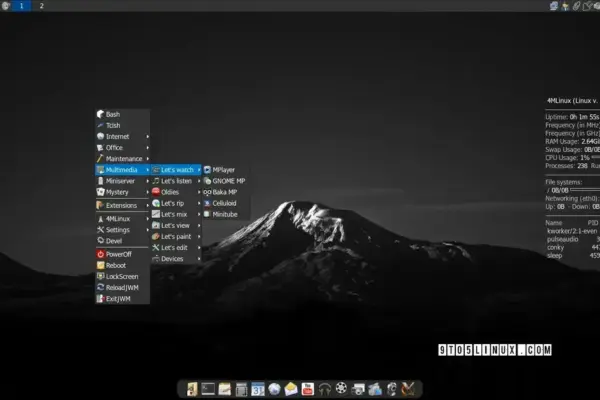Expand the Let's listen submenu arrow
Screen dimensions: 600x400
(x=199, y=181)
